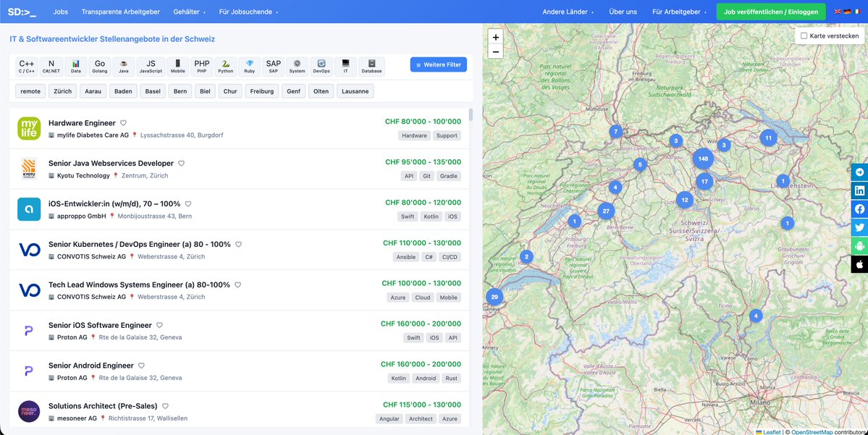Image resolution: width=868 pixels, height=435 pixels.
Task: Click the Ansible skill tag
Action: (406, 257)
